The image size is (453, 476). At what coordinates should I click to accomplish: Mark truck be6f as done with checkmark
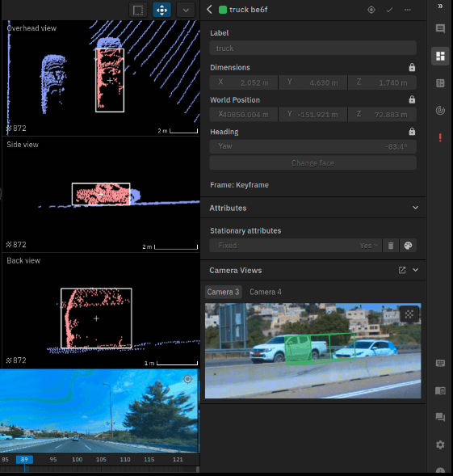389,10
